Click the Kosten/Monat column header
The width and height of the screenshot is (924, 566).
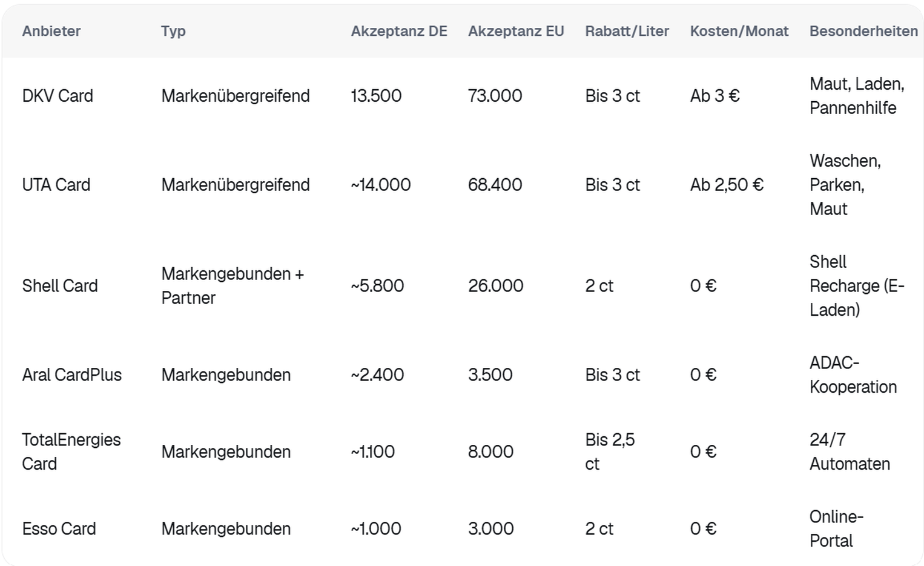coord(739,32)
